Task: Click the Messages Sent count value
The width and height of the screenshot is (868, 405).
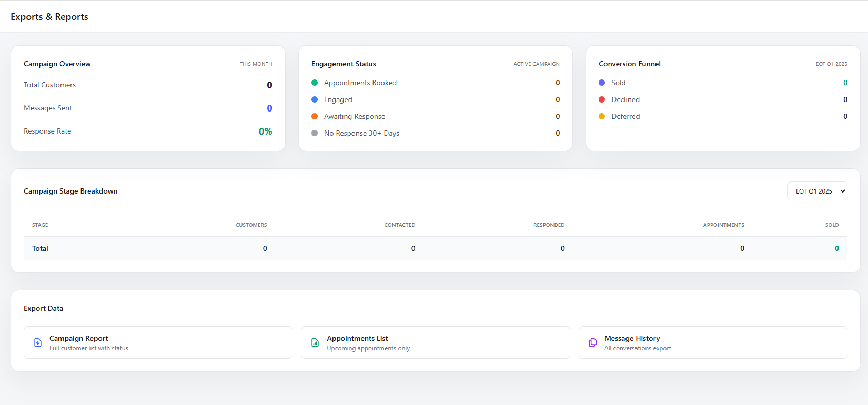Action: click(x=269, y=108)
